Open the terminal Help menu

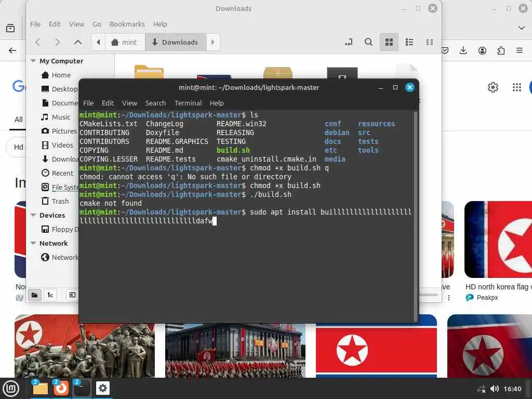coord(217,103)
